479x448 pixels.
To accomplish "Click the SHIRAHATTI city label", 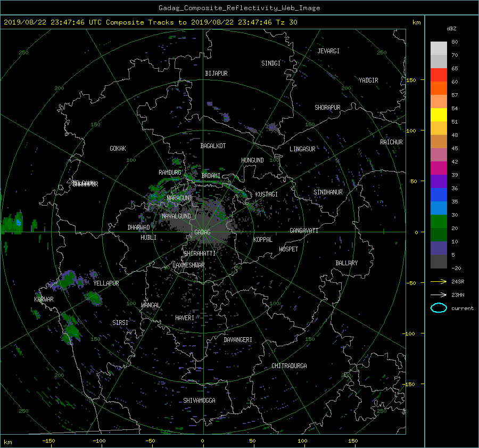I will coord(200,254).
